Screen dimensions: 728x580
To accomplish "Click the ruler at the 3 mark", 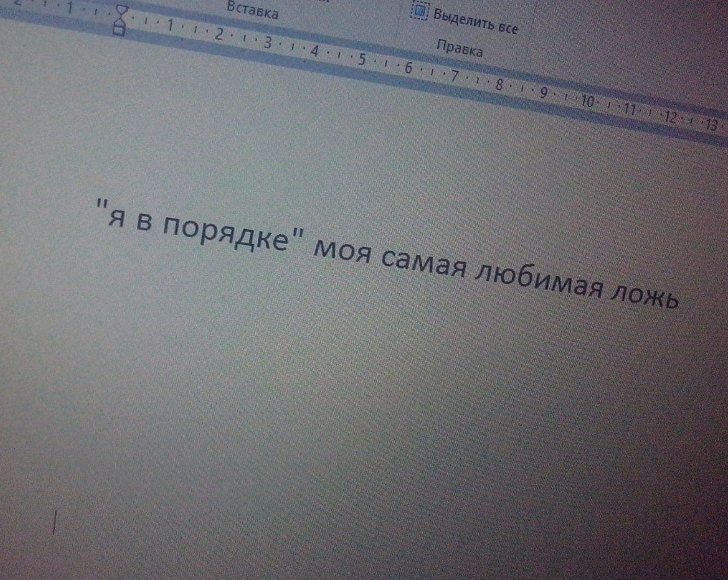I will [x=268, y=42].
